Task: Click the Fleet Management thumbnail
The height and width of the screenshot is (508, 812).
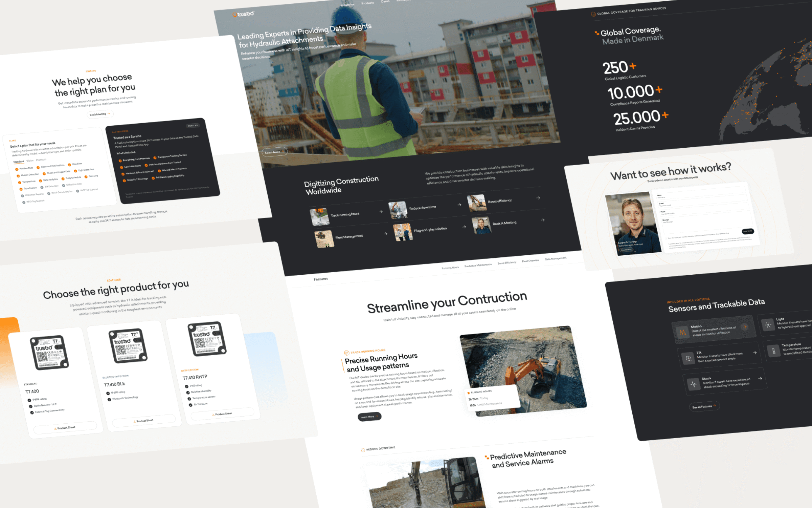Action: click(324, 239)
